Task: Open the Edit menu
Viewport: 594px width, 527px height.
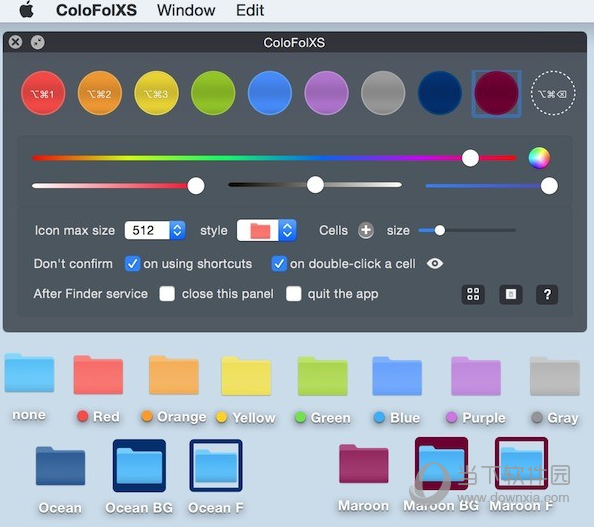Action: [x=250, y=10]
